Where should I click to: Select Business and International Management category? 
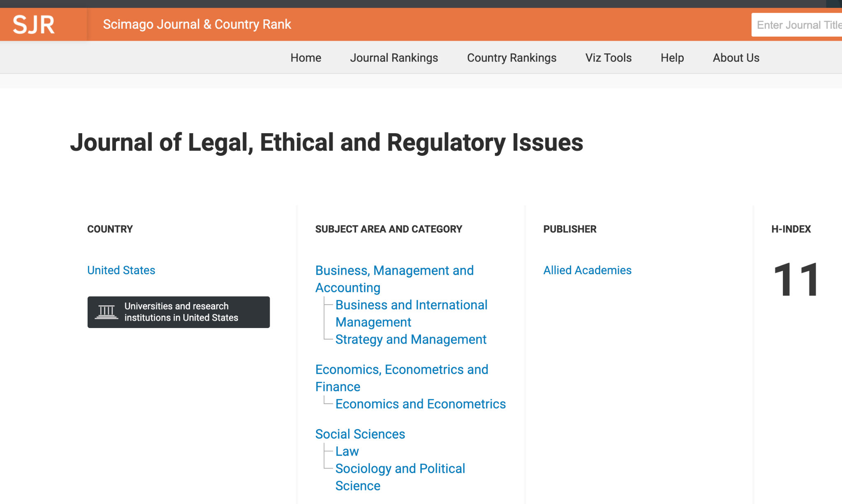(411, 313)
